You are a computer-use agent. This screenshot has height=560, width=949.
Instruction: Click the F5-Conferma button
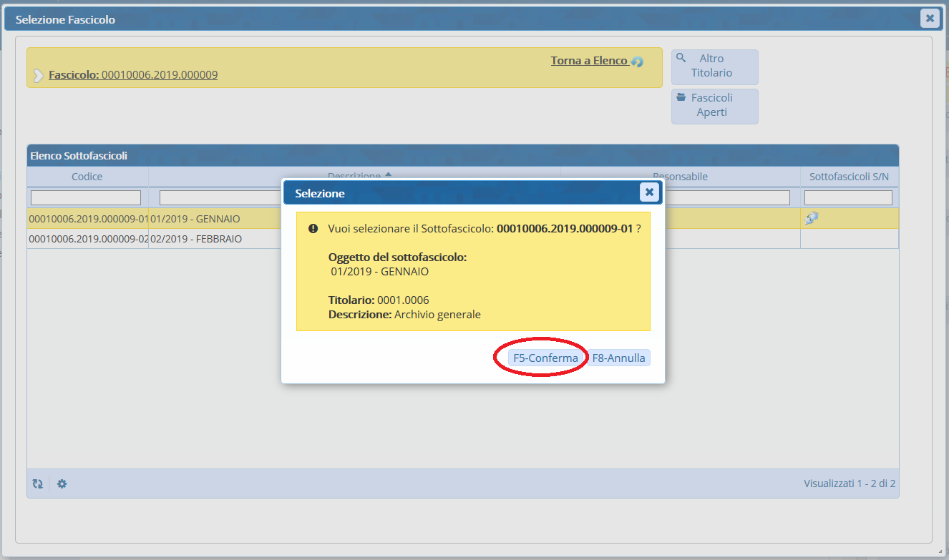point(545,358)
